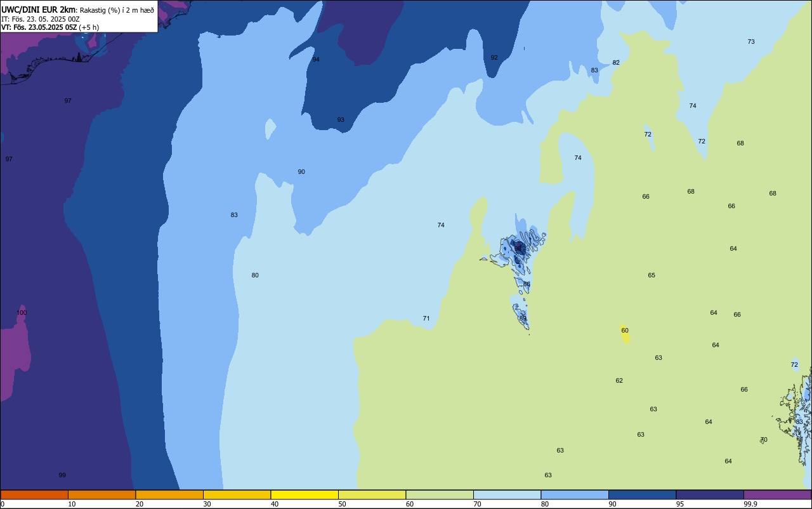Click the humidity value 93 on the map
Image resolution: width=812 pixels, height=509 pixels.
coord(341,120)
